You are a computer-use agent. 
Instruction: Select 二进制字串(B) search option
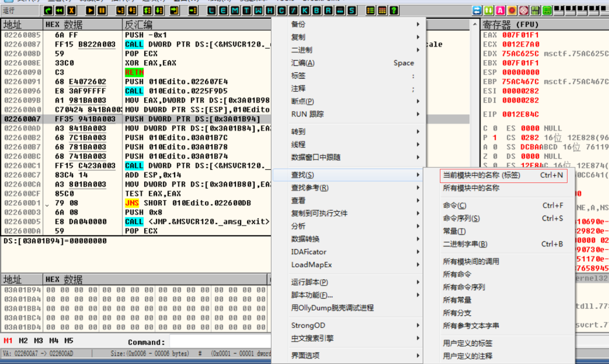(x=465, y=244)
